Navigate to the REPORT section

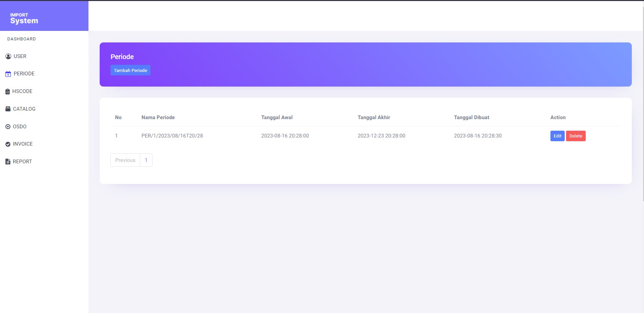pos(22,162)
